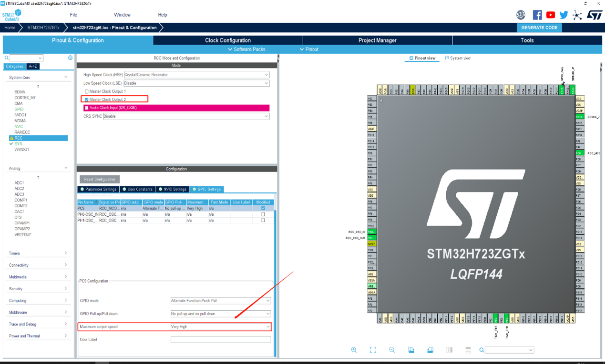Image resolution: width=605 pixels, height=364 pixels.
Task: Switch the category list to A->Z
Action: (x=32, y=67)
